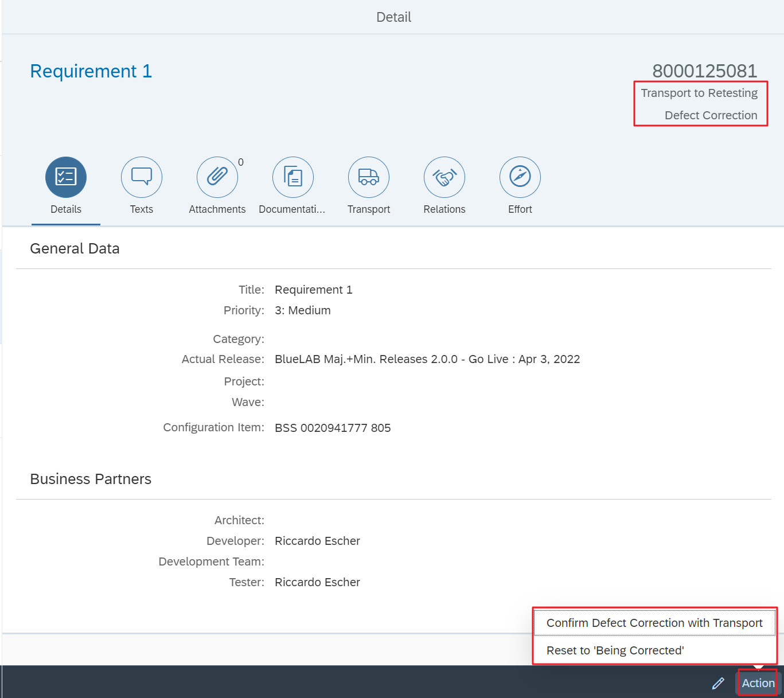
Task: Switch to the Relations tab label
Action: pyautogui.click(x=444, y=209)
